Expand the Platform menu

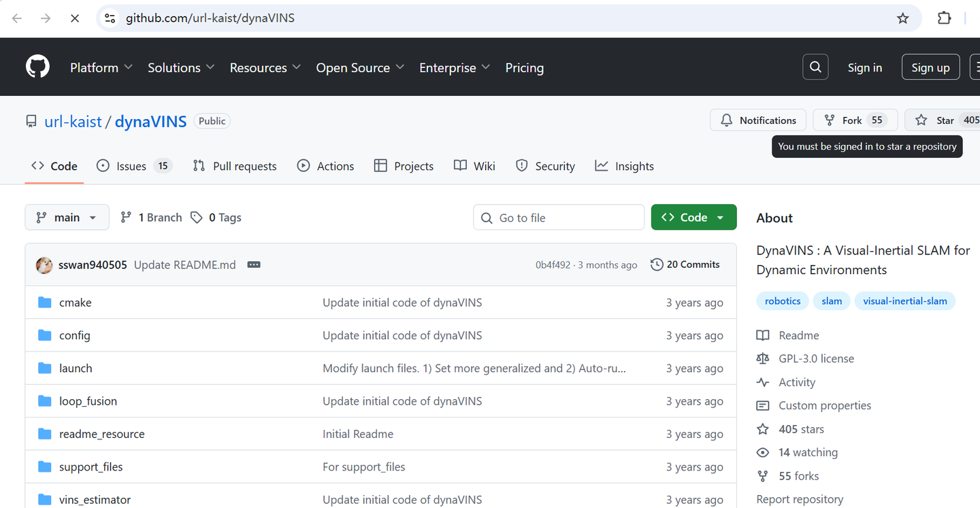[101, 67]
